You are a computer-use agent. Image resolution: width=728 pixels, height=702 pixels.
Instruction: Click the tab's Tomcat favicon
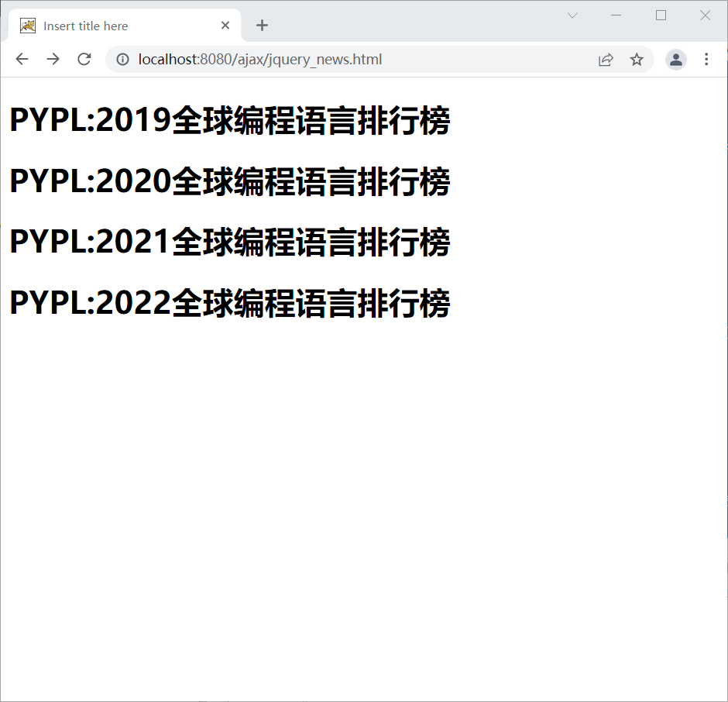28,26
